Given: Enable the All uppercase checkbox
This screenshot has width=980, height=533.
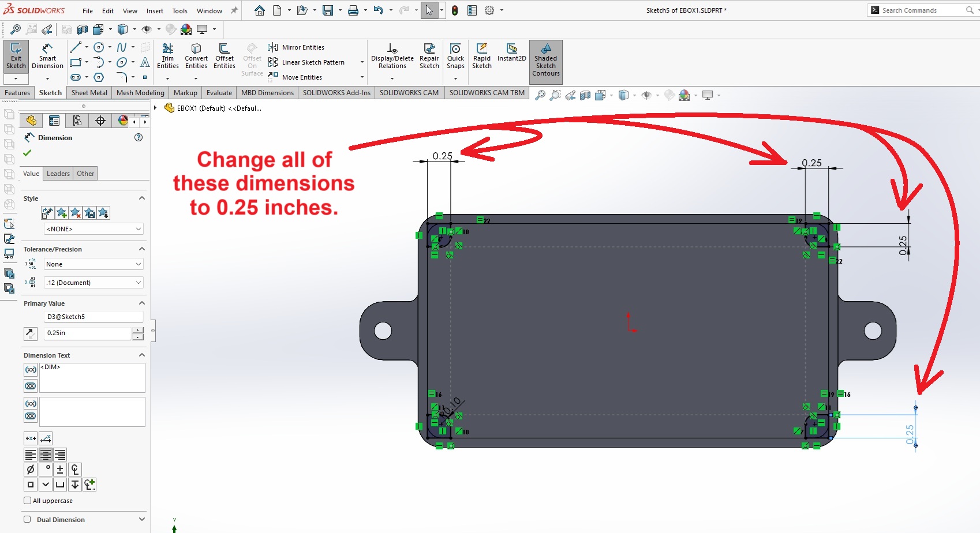Looking at the screenshot, I should click(28, 501).
